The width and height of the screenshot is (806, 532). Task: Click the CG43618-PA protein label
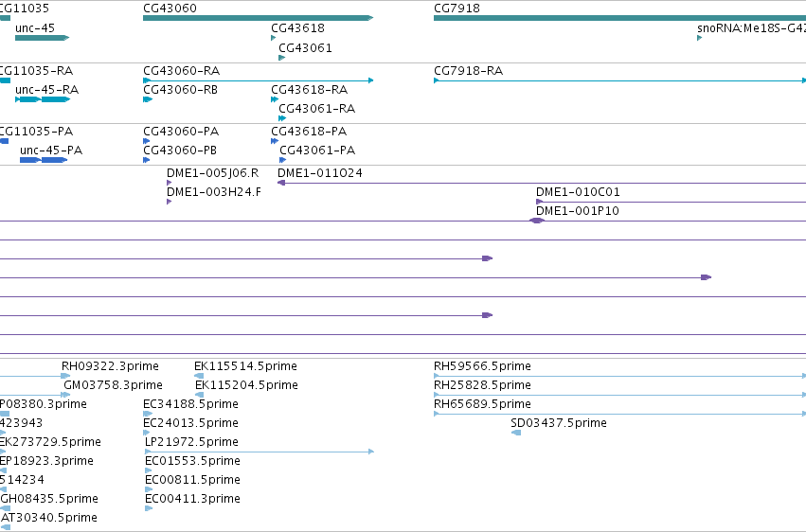coord(309,132)
